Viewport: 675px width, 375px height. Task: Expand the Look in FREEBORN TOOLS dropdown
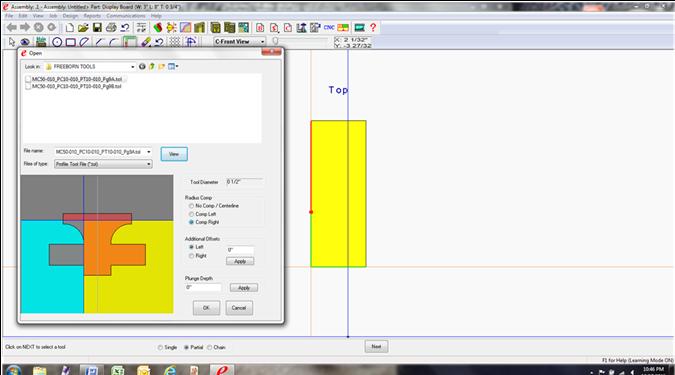[x=133, y=67]
